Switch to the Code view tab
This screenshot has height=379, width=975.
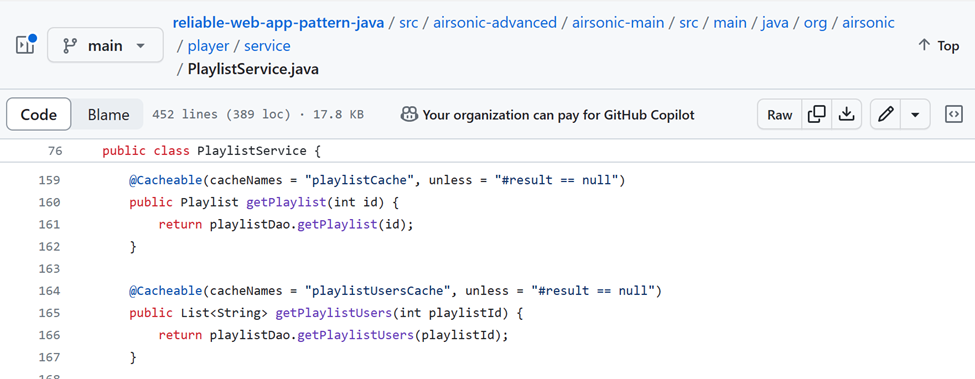[x=39, y=114]
